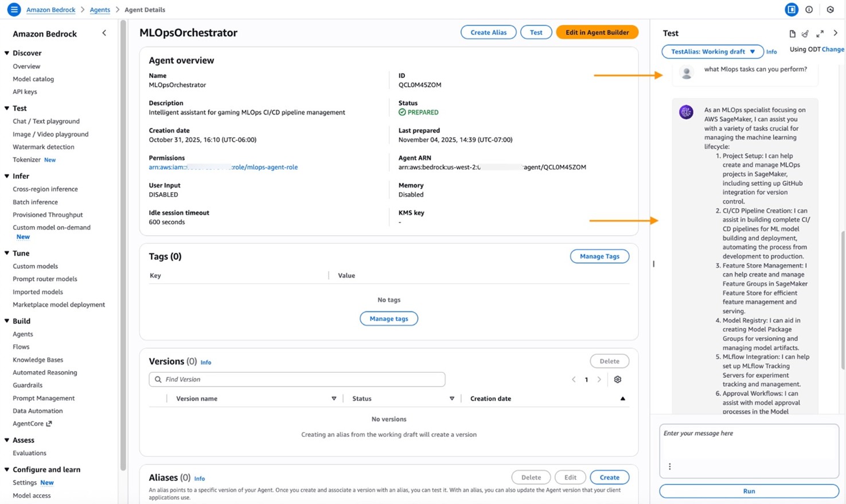The width and height of the screenshot is (846, 504).
Task: Open the TestAlias Working draft dropdown
Action: pyautogui.click(x=712, y=52)
